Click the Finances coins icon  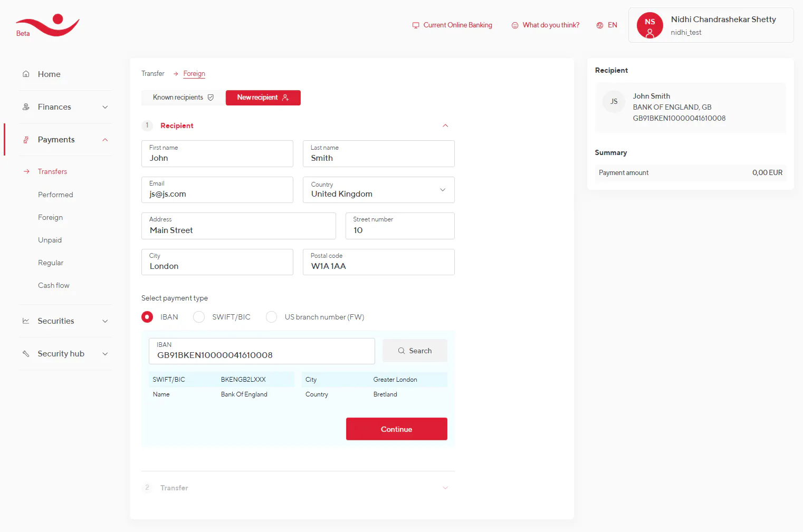coord(26,107)
